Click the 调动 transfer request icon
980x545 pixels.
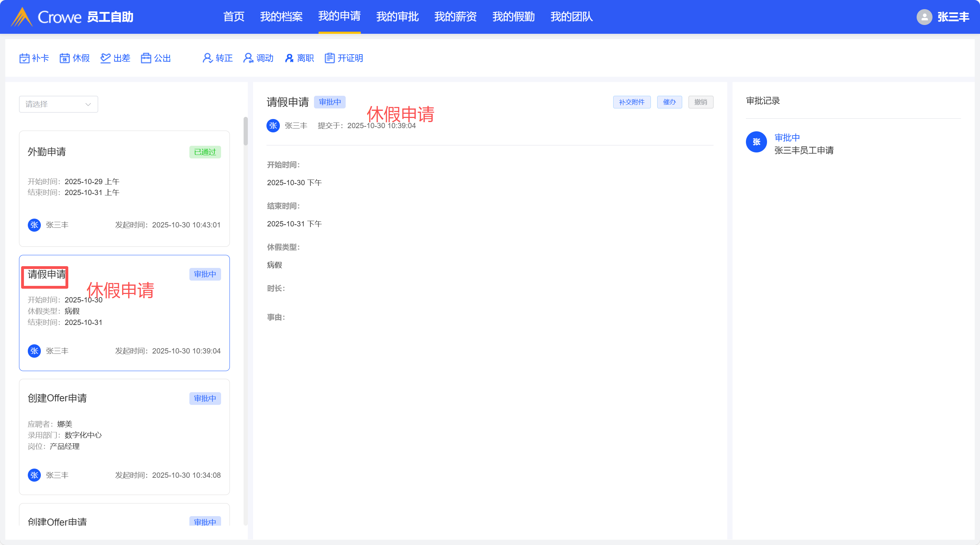pos(258,58)
